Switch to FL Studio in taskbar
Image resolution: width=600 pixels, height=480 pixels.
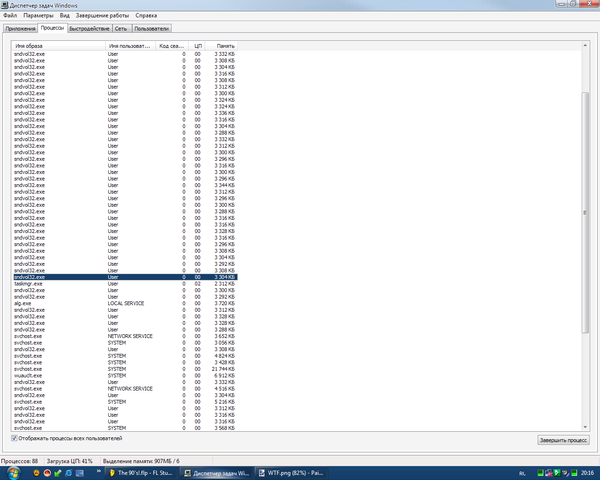click(144, 471)
